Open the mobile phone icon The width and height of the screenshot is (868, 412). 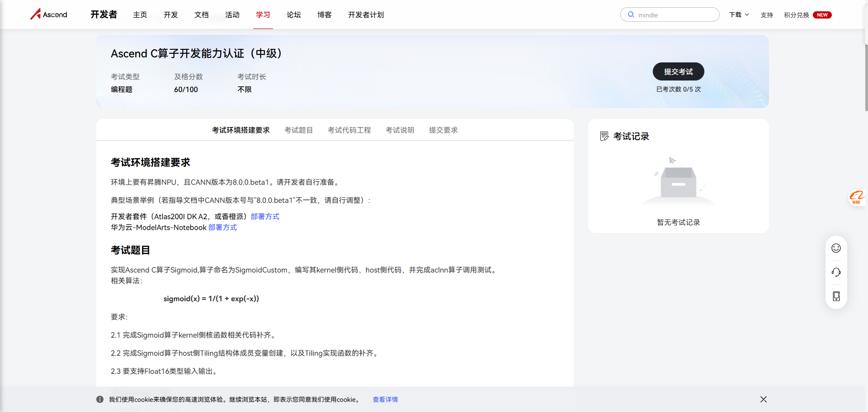(836, 296)
